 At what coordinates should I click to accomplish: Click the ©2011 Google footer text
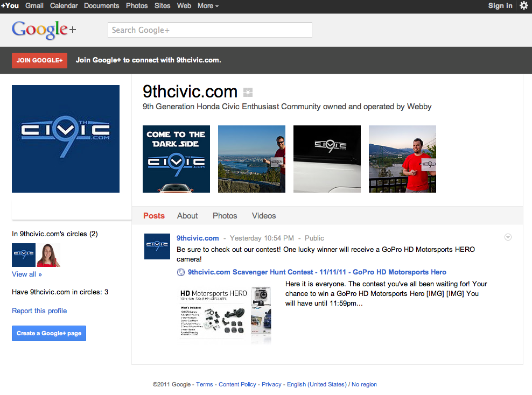click(172, 384)
